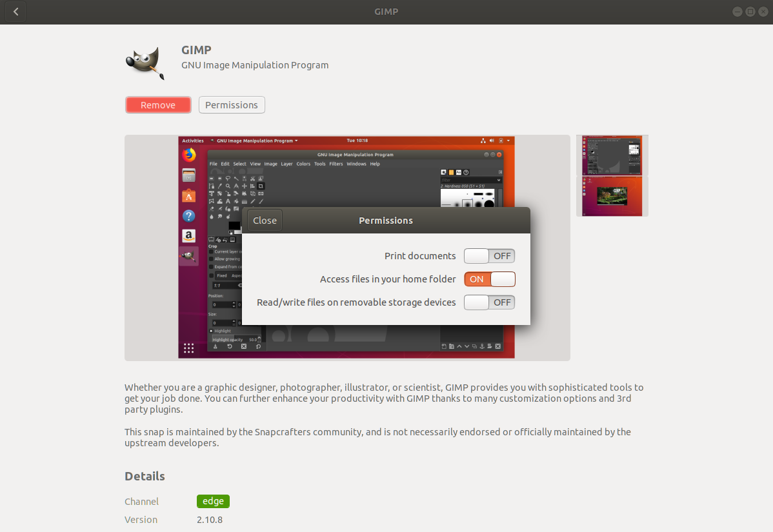Click the "Access files in your home folder" label
This screenshot has height=532, width=773.
pos(388,279)
